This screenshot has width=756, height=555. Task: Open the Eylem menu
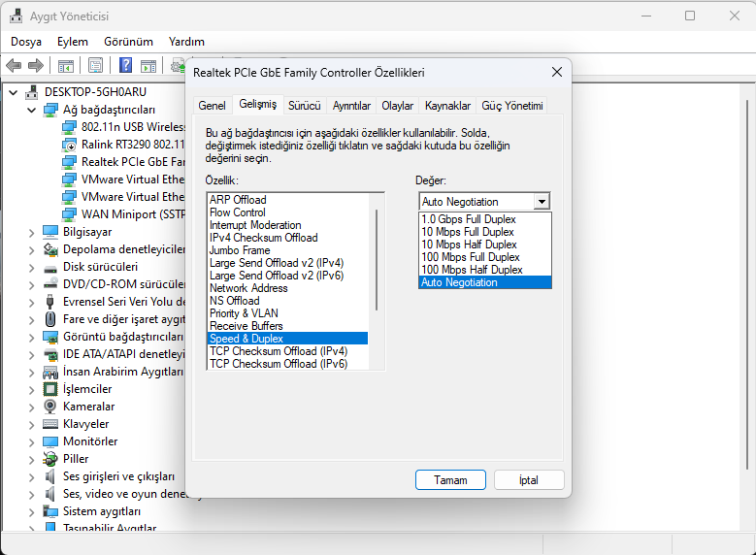[73, 42]
